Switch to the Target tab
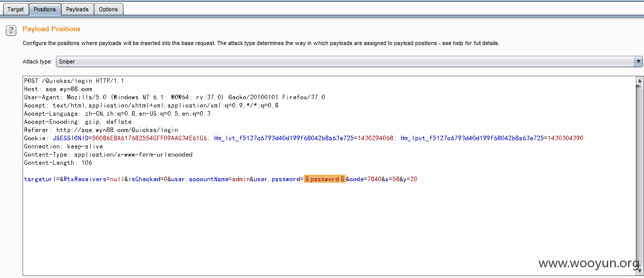Image resolution: width=644 pixels, height=278 pixels. 16,9
